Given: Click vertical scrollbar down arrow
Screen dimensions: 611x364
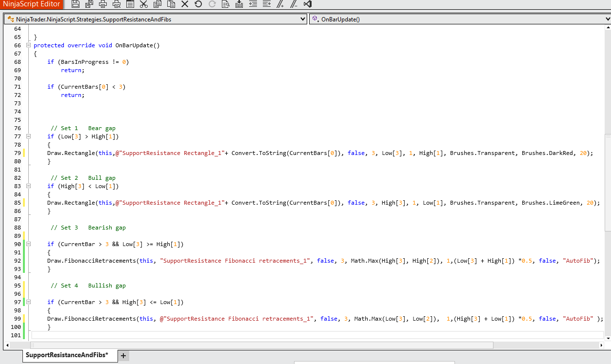Looking at the screenshot, I should pos(608,338).
